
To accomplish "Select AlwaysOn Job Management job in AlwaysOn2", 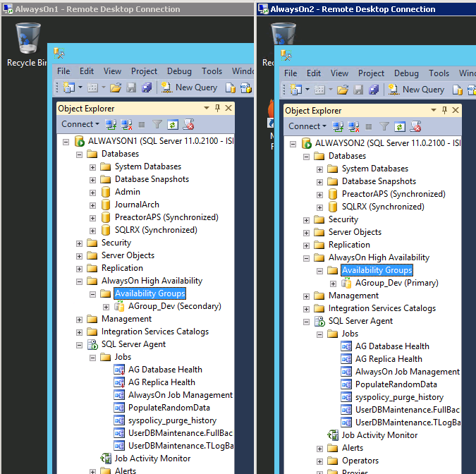I will (408, 372).
